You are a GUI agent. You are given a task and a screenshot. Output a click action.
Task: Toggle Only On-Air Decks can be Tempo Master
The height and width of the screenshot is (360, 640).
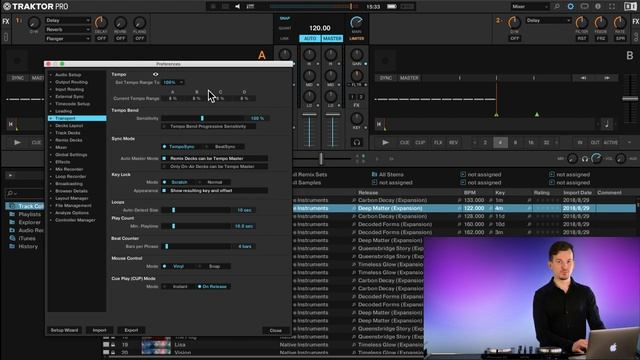coord(164,167)
